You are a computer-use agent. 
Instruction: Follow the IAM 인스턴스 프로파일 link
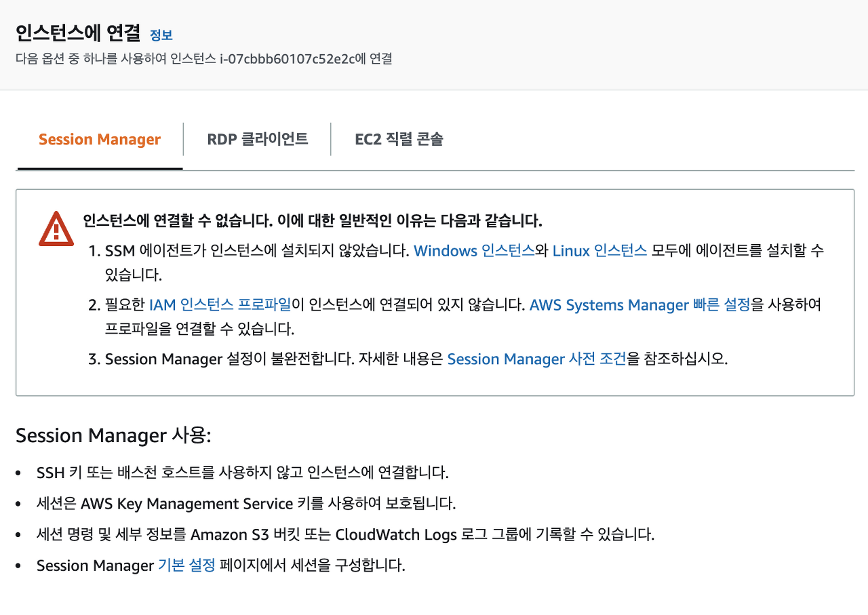[220, 304]
